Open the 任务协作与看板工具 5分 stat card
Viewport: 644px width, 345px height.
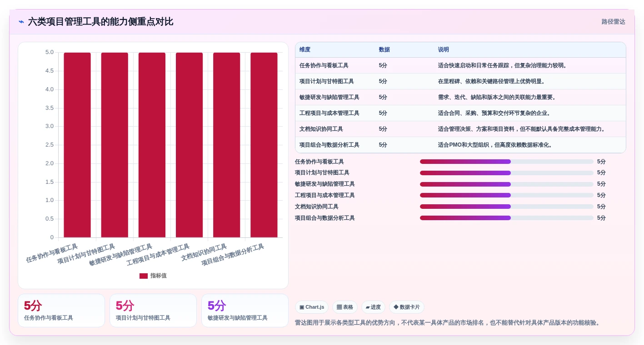61,310
